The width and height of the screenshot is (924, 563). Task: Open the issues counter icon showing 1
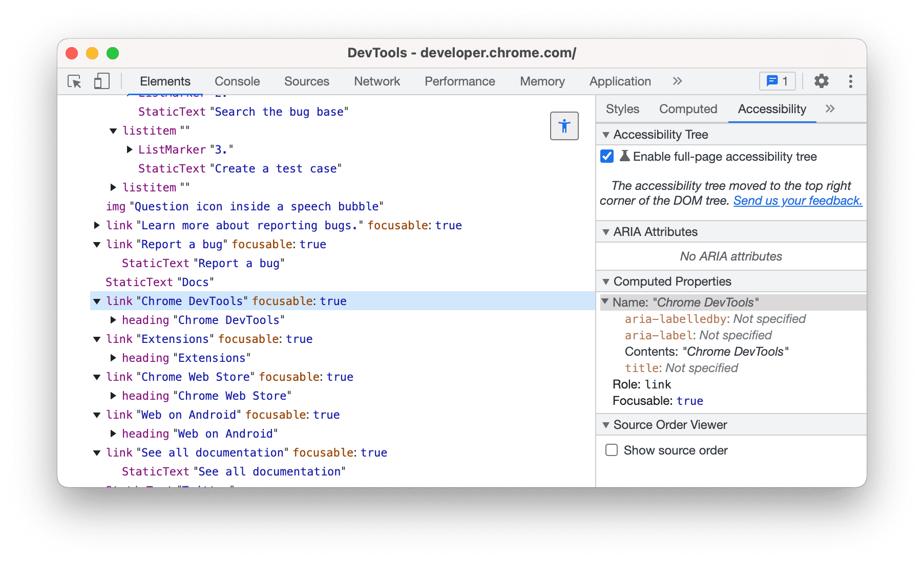click(777, 81)
